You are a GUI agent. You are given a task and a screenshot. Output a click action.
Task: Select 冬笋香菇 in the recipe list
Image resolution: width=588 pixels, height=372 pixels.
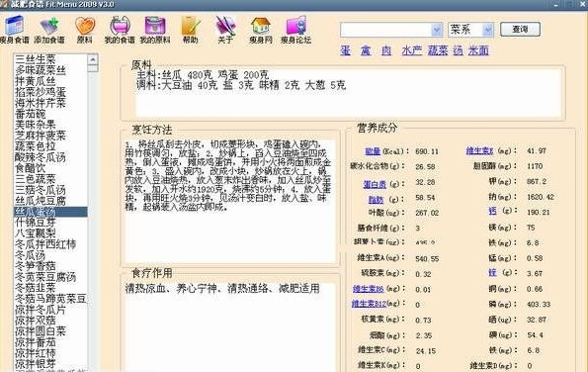[50, 266]
